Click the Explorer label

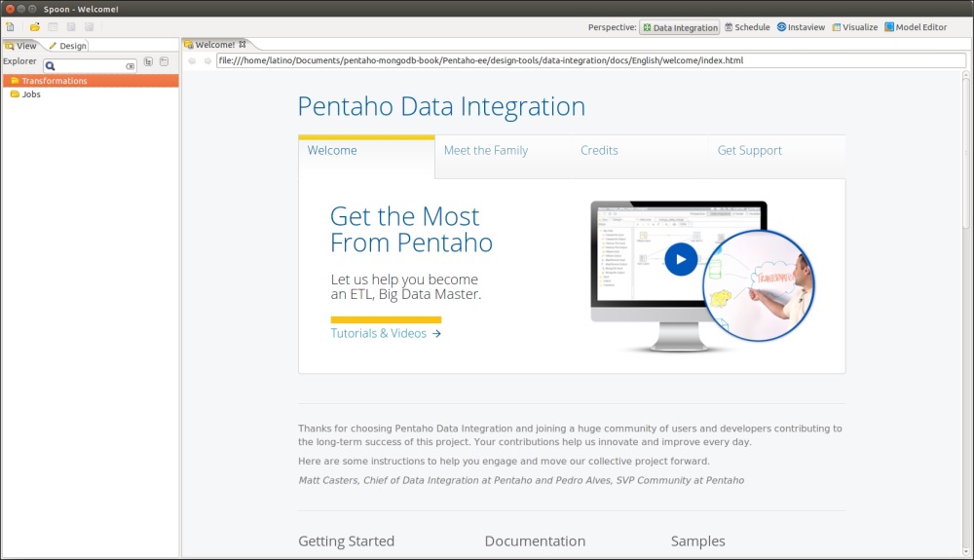[x=19, y=60]
